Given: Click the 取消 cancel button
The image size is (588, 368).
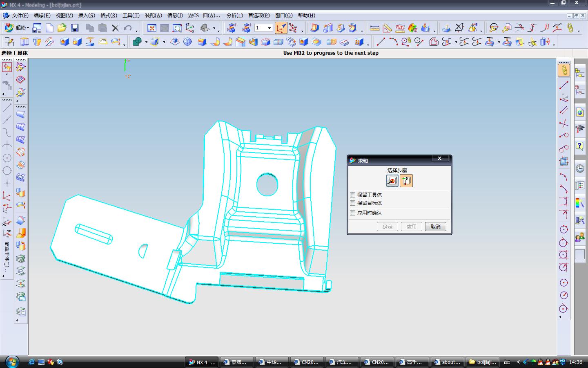Looking at the screenshot, I should [435, 227].
